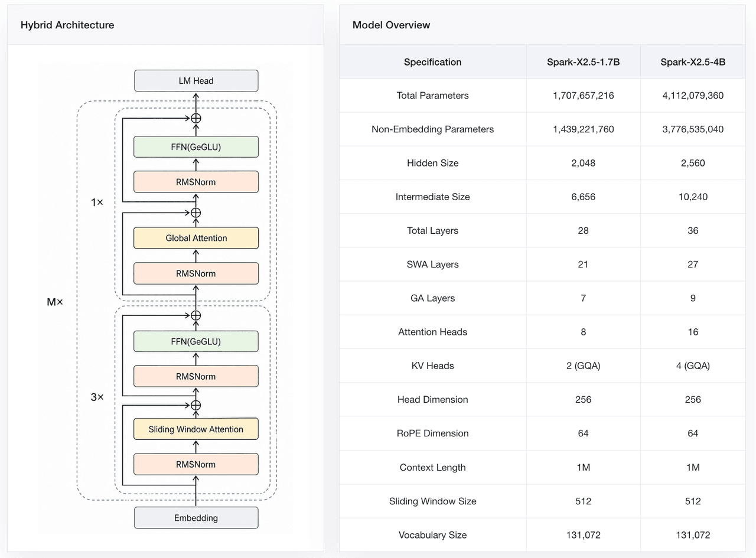
Task: Select the "Spark-X2.5-4B" column header
Action: click(x=693, y=62)
